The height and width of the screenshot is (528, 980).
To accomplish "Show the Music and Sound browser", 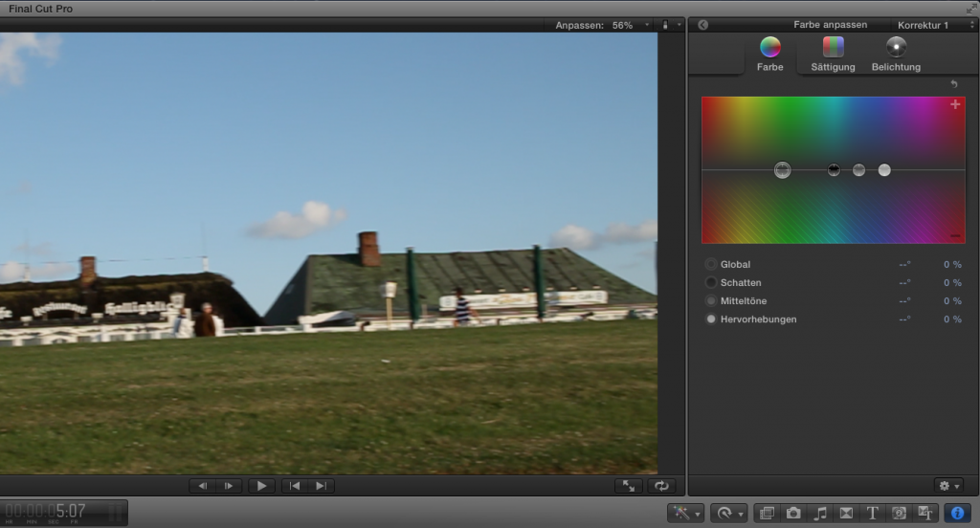I will coord(820,513).
